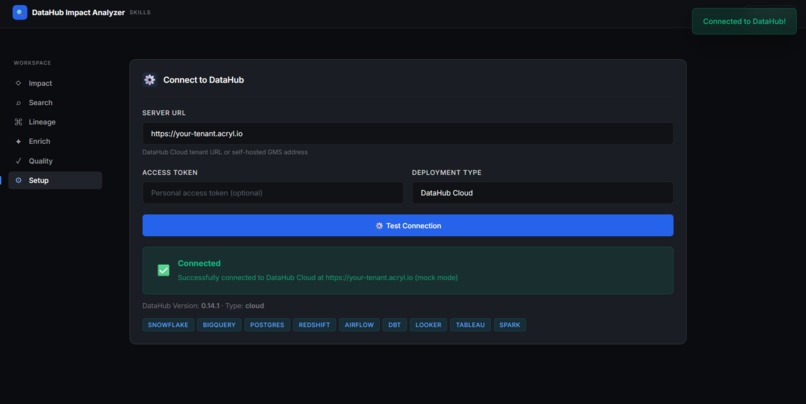Focus the Access Token input field

(x=272, y=193)
